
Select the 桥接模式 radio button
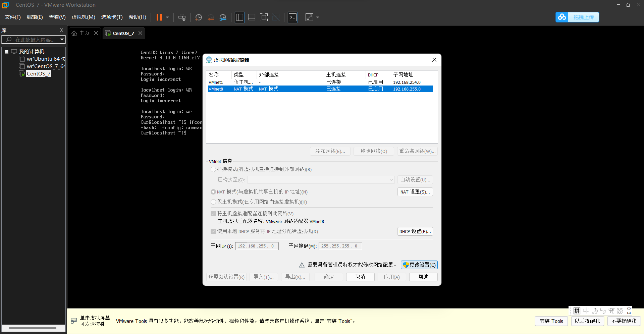pos(213,169)
